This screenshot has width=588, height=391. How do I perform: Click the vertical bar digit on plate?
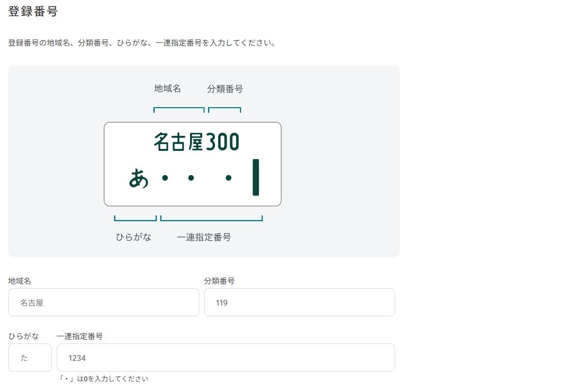(255, 177)
